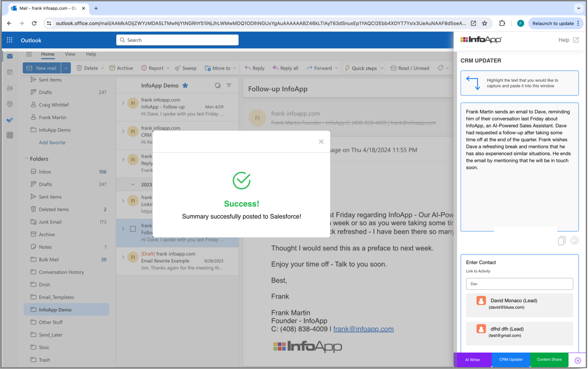Open the People icon in the left rail
Viewport: 588px width, 369px height.
point(9,88)
